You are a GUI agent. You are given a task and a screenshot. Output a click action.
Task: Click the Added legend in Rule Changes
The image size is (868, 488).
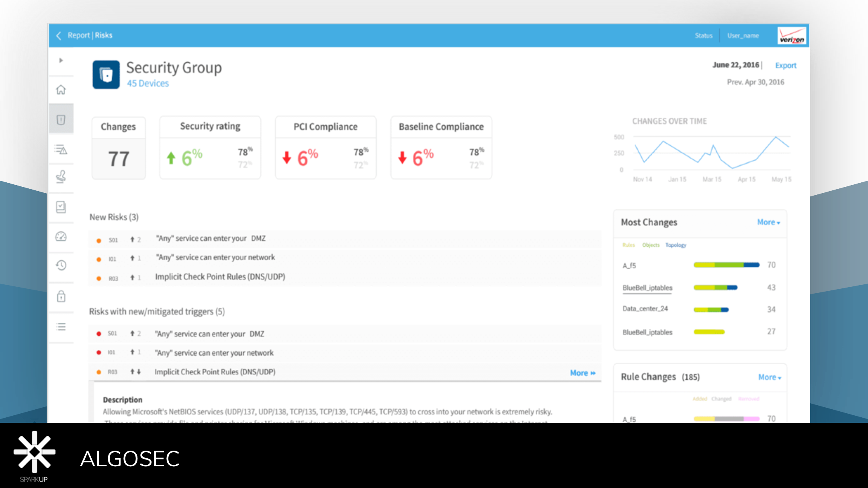tap(700, 399)
